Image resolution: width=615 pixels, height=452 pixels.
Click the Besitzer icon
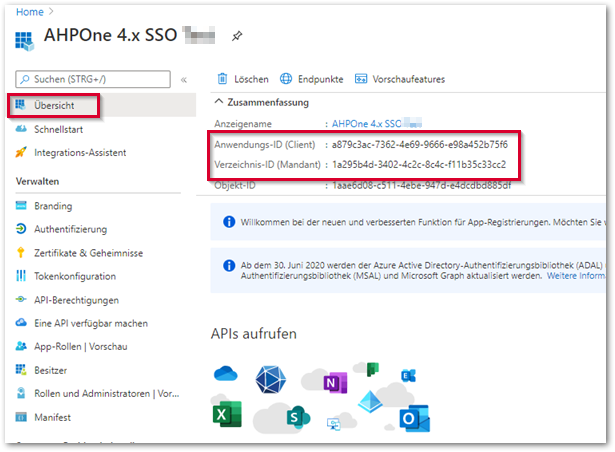21,370
